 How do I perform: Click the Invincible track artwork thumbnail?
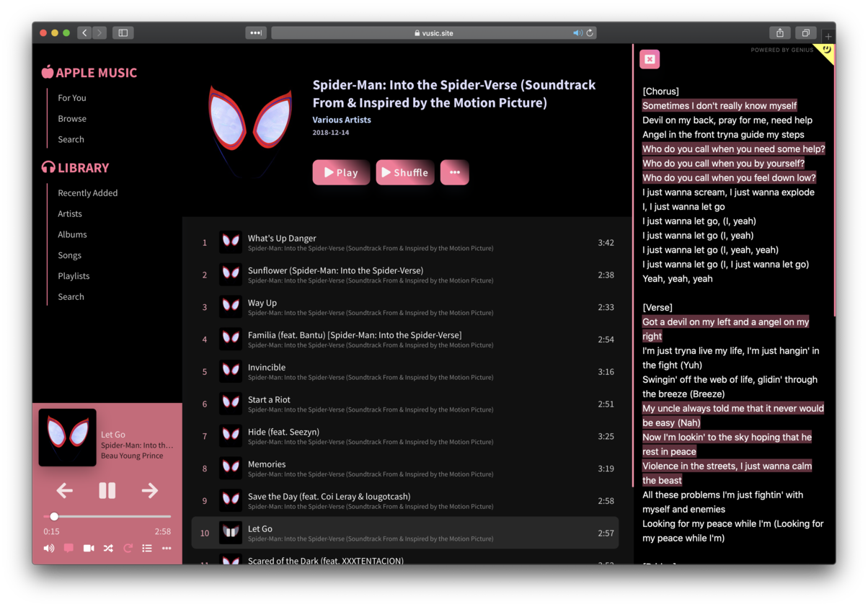[231, 371]
